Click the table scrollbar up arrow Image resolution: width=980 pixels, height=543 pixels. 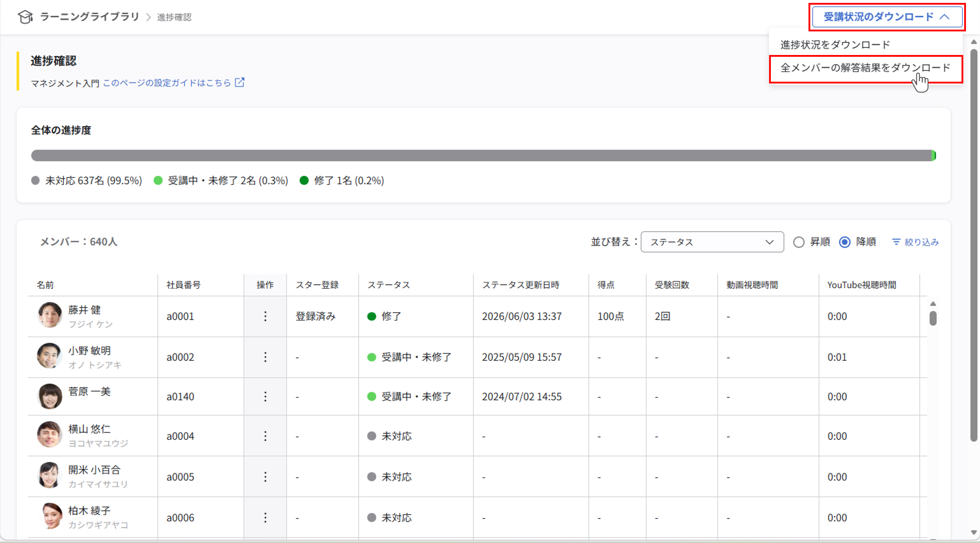coord(933,303)
